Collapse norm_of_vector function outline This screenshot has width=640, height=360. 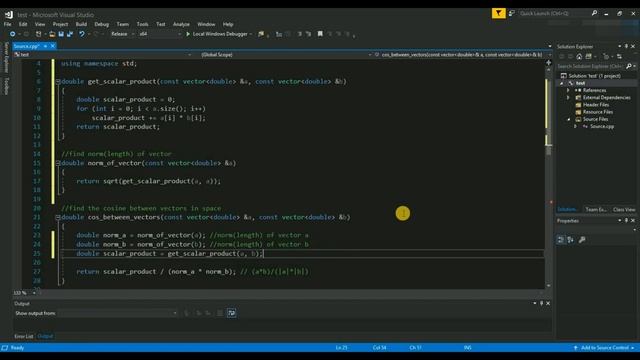pos(58,163)
